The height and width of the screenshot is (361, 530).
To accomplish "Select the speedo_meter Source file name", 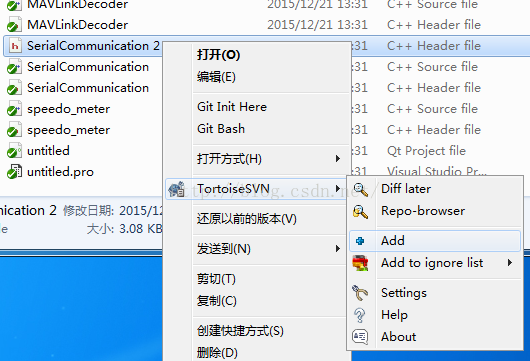I will tap(69, 109).
